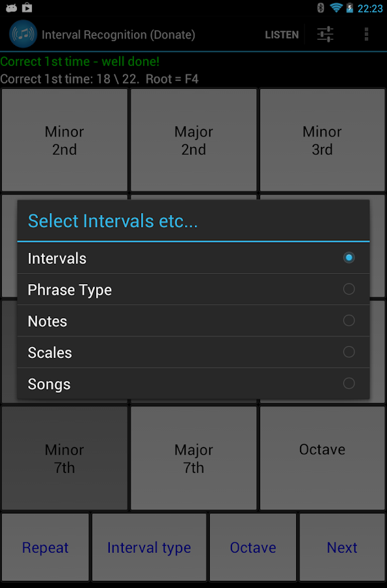The image size is (387, 588).
Task: Open the Android face notification icon
Action: click(11, 8)
